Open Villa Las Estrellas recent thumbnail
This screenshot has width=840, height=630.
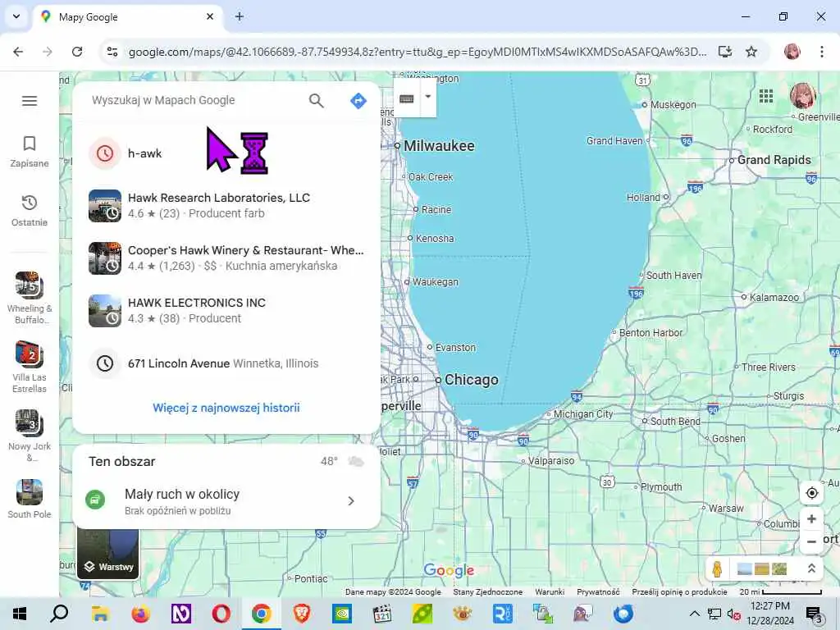click(30, 367)
